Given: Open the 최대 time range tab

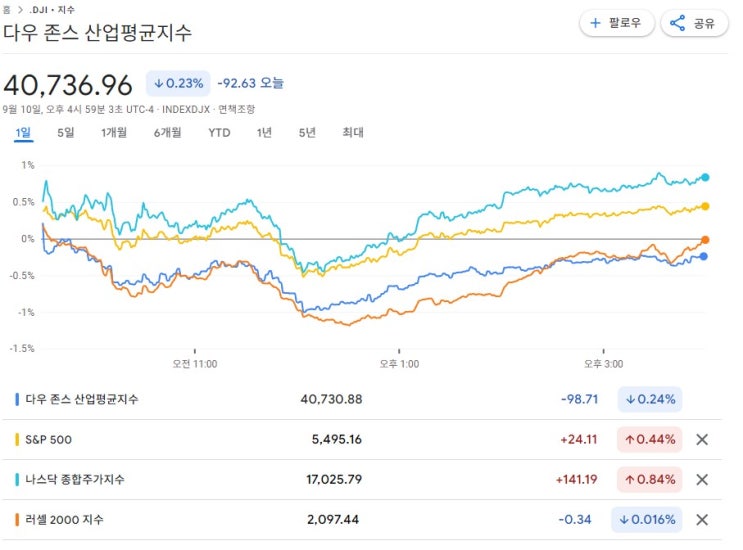Looking at the screenshot, I should pos(353,132).
